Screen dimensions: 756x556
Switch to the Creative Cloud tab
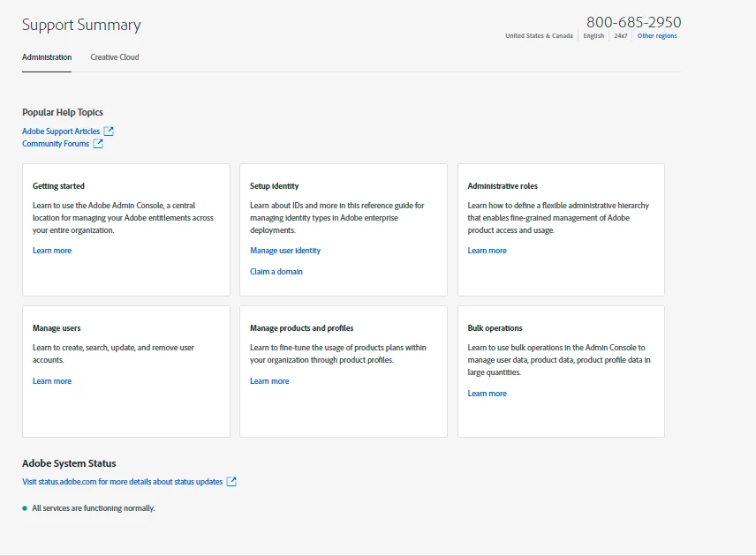coord(115,57)
